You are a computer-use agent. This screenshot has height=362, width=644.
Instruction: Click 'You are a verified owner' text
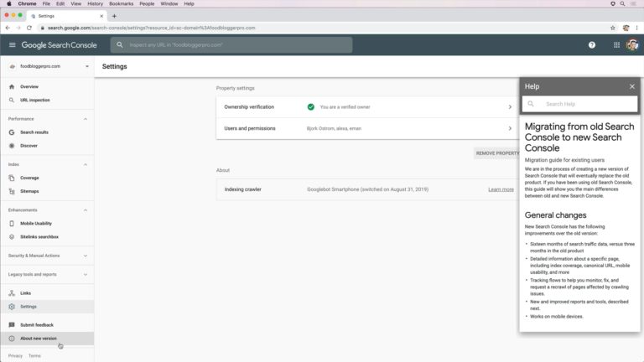tap(345, 107)
